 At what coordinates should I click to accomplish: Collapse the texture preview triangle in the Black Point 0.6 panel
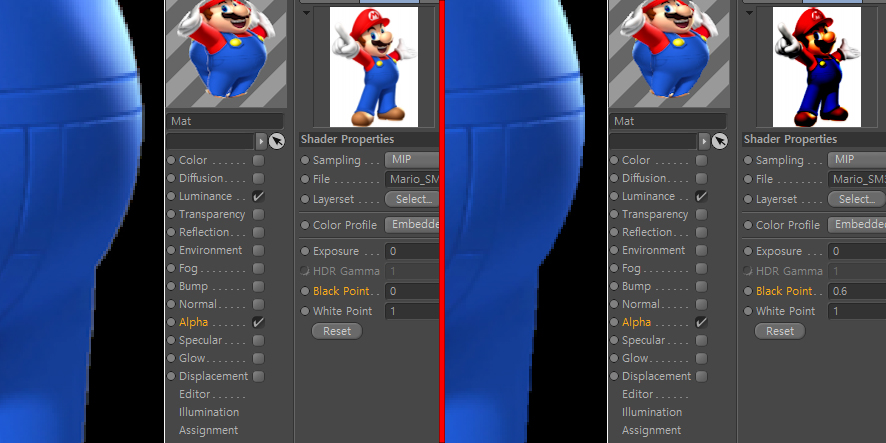749,12
